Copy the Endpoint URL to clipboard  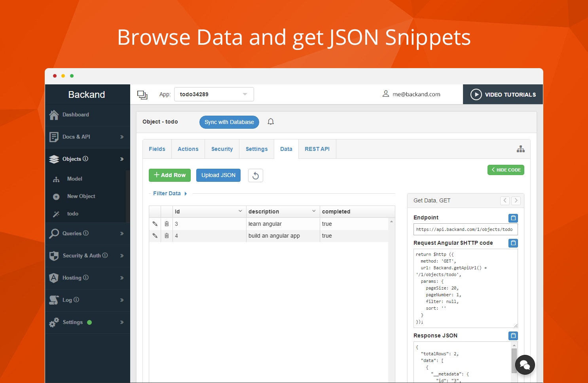[513, 218]
